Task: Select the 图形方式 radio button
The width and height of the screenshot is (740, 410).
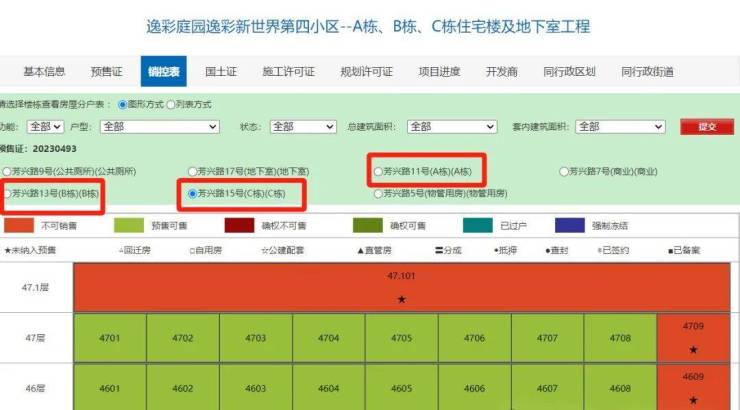Action: click(x=123, y=105)
